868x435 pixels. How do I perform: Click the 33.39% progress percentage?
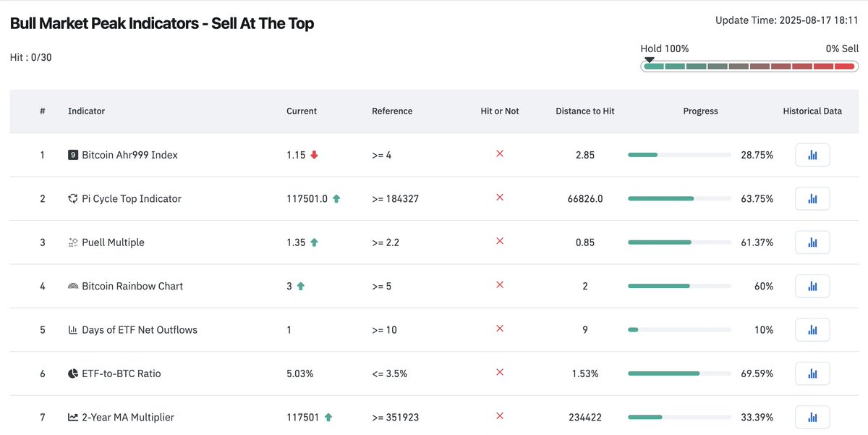click(757, 417)
